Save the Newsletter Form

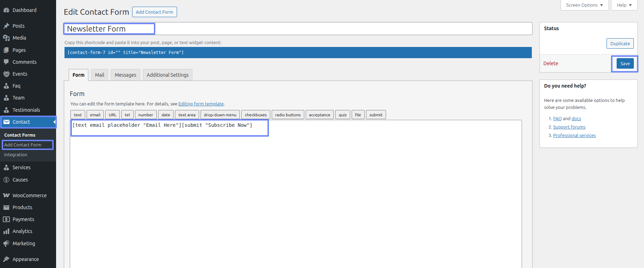click(625, 64)
